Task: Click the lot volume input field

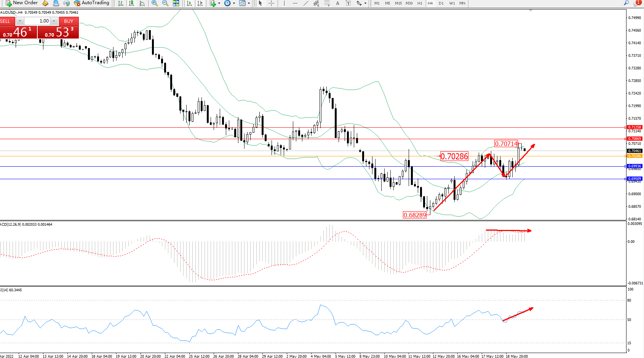Action: [37, 21]
